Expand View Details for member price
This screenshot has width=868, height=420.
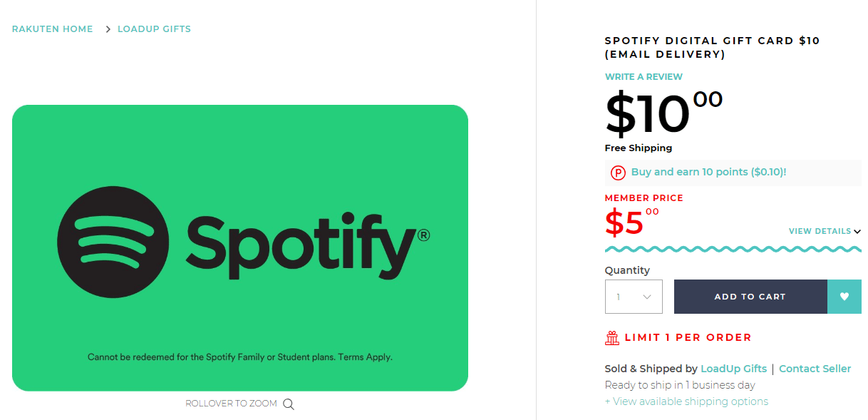[825, 231]
